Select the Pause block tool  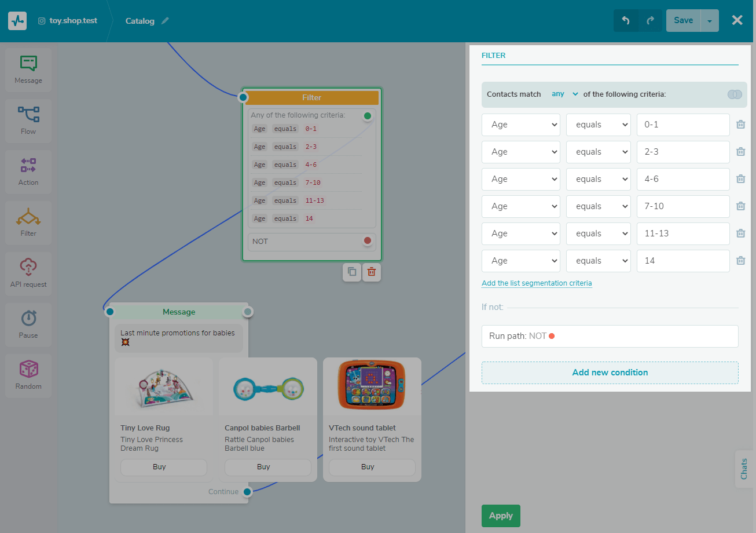coord(28,324)
